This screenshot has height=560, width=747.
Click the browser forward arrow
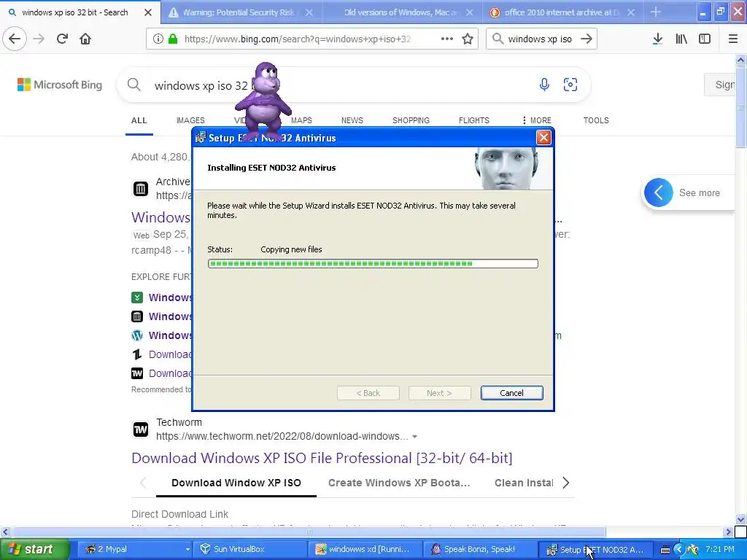39,39
